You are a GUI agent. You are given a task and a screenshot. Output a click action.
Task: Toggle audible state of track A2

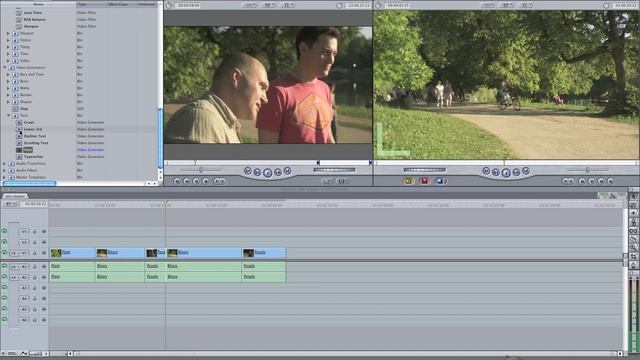pos(4,277)
